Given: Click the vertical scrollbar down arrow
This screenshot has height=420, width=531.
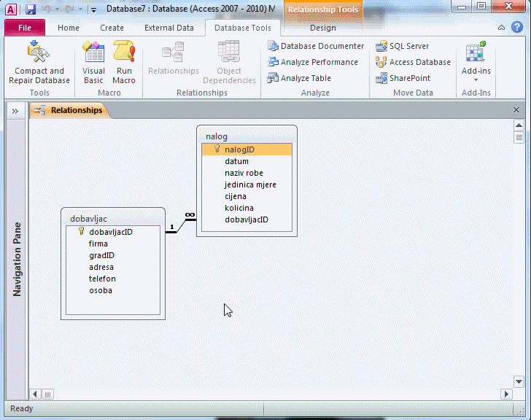Looking at the screenshot, I should (x=519, y=381).
